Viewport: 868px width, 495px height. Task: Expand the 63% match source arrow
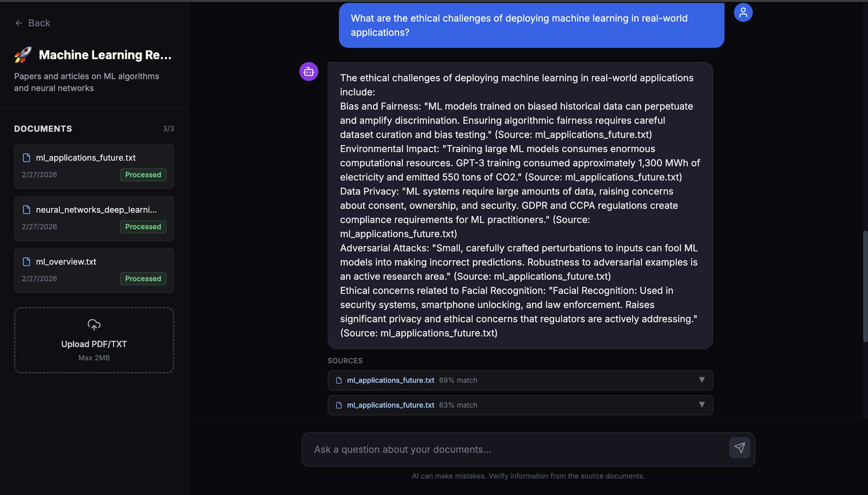point(701,405)
